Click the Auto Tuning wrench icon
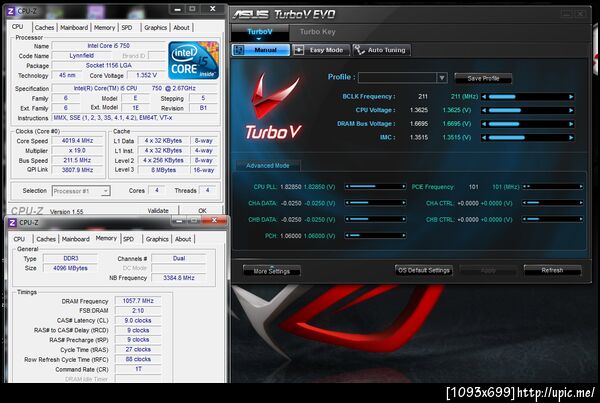The image size is (600, 403). [x=359, y=50]
